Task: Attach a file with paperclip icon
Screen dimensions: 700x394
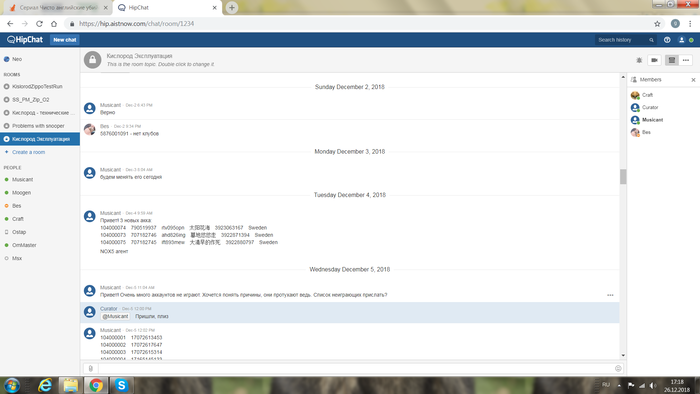Action: [91, 369]
